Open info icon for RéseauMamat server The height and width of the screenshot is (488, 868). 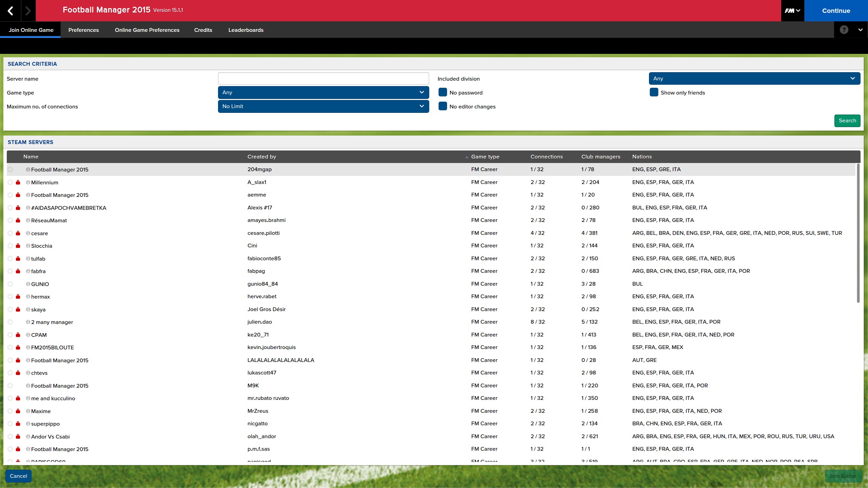28,220
